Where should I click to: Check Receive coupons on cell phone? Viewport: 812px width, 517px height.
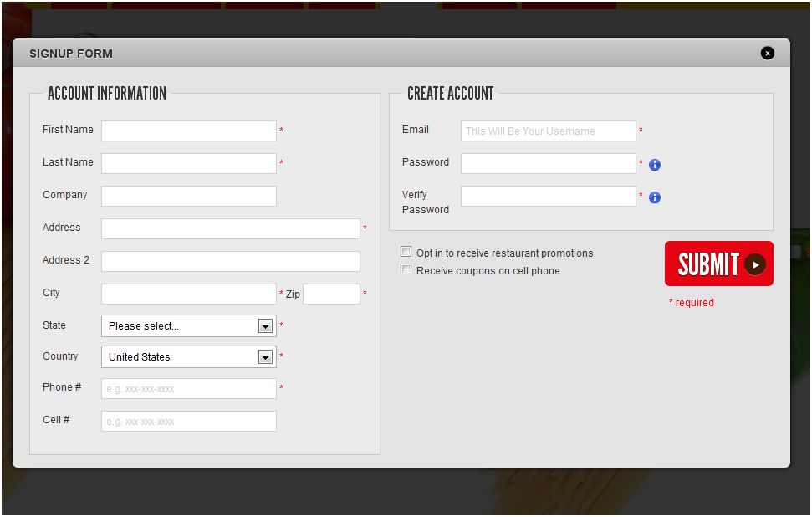point(406,269)
